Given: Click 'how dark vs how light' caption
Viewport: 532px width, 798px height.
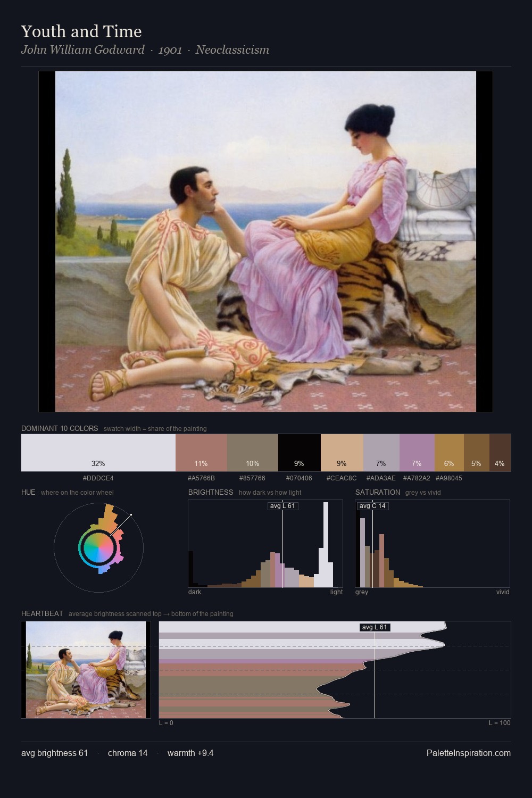Looking at the screenshot, I should [x=270, y=493].
